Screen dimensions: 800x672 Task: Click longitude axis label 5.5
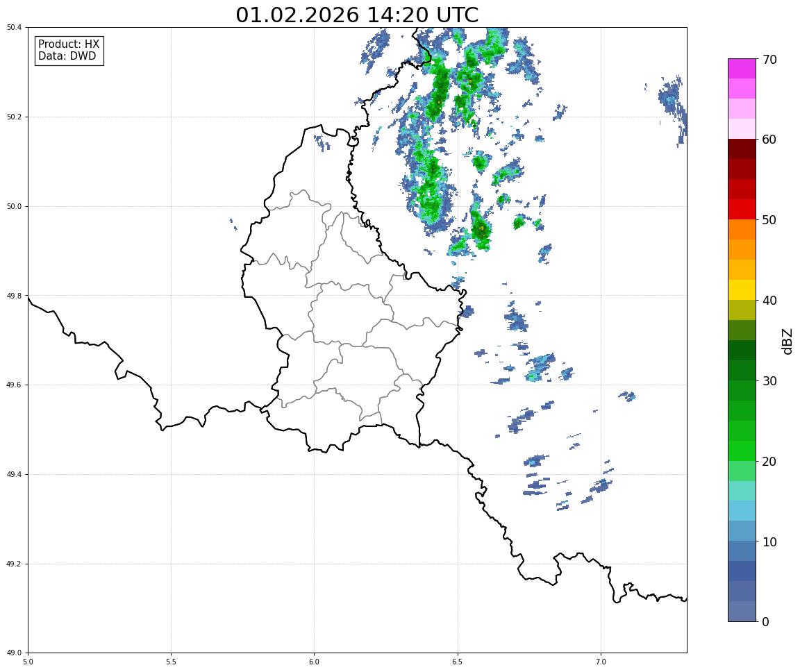[x=171, y=662]
